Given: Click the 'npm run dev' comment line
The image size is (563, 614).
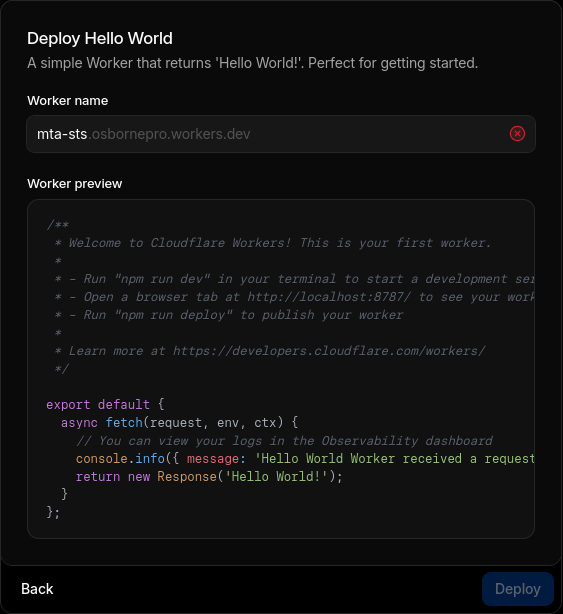Looking at the screenshot, I should (x=294, y=279).
